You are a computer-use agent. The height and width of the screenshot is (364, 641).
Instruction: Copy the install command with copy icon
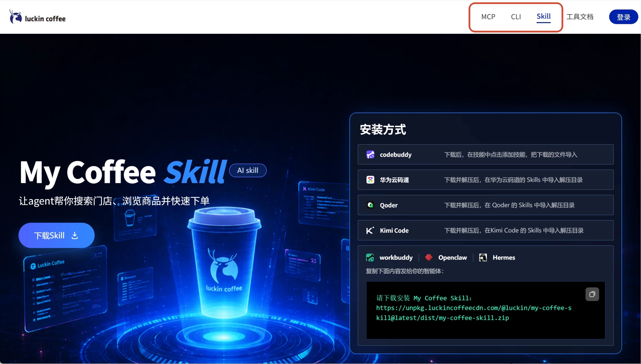tap(592, 294)
